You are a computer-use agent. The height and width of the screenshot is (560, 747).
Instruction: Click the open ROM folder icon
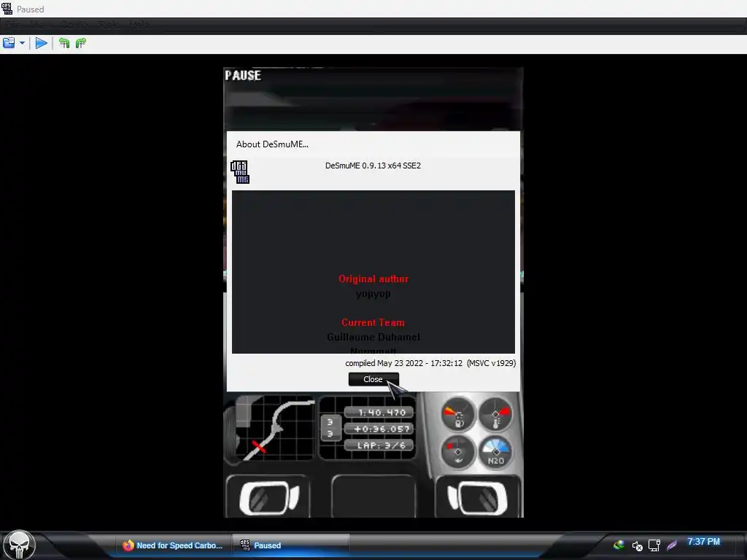[9, 43]
